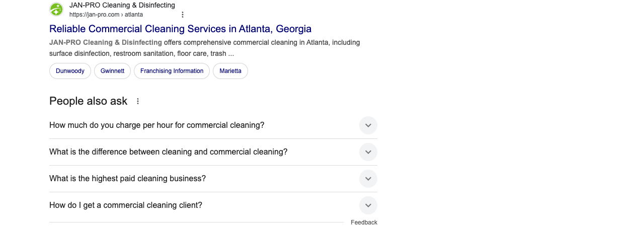Open Reliable Commercial Cleaning Services in Atlanta link
This screenshot has width=644, height=226.
coord(180,29)
